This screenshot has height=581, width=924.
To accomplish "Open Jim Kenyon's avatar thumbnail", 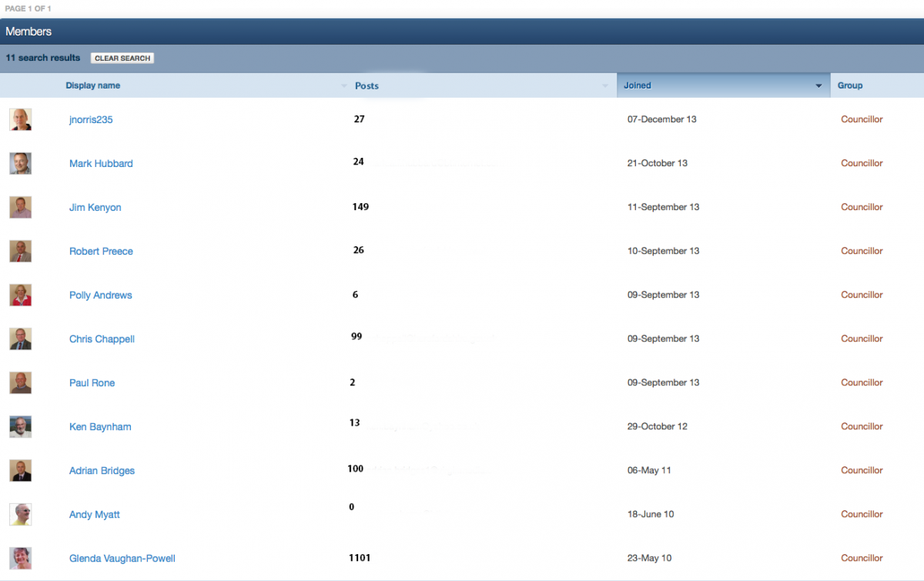I will coord(21,207).
